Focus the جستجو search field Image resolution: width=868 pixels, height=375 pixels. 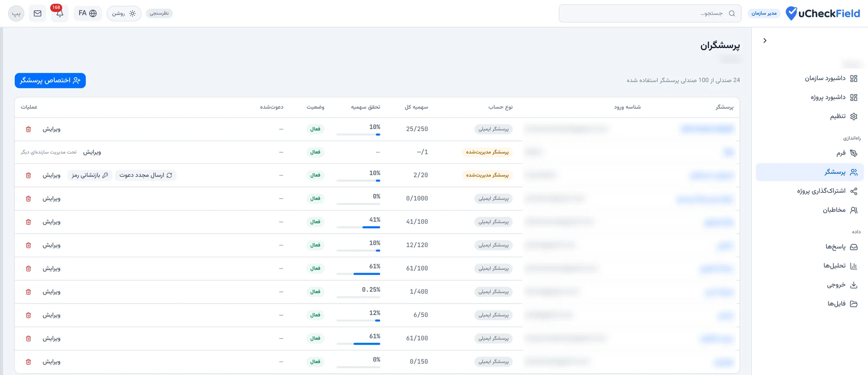click(x=650, y=13)
